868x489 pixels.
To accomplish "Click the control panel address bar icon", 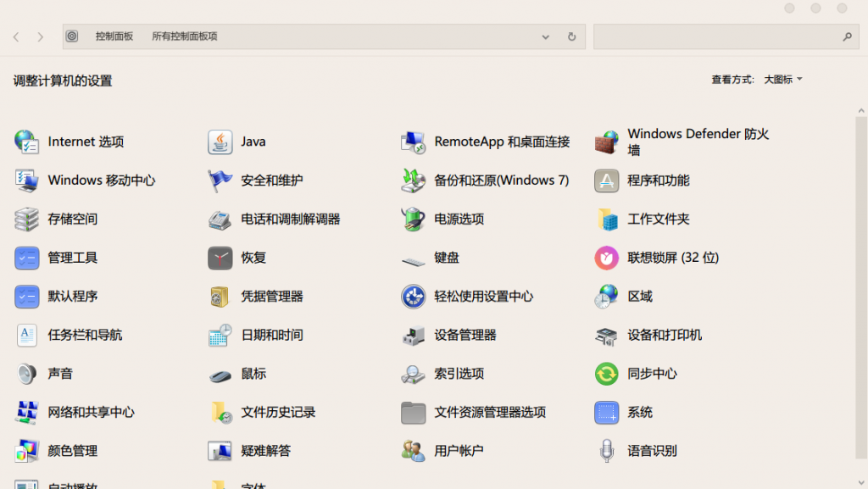I will (x=72, y=36).
